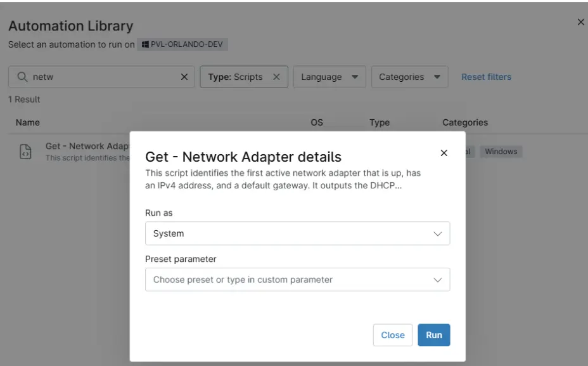The width and height of the screenshot is (588, 366).
Task: Open the Language filter dropdown
Action: pos(329,77)
